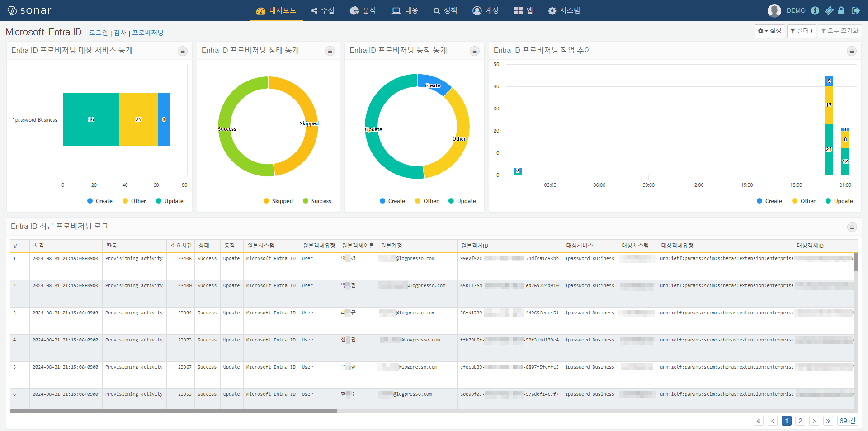
Task: Expand the 필터 filter panel
Action: 802,31
